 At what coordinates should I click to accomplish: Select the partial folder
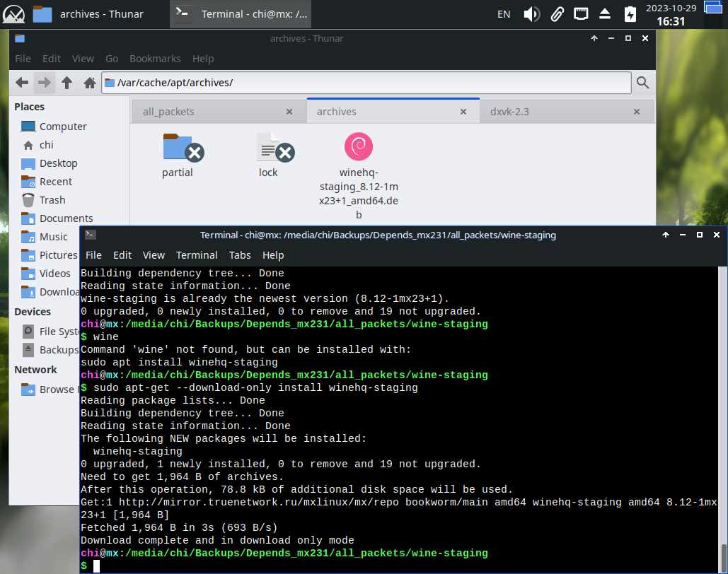(178, 148)
